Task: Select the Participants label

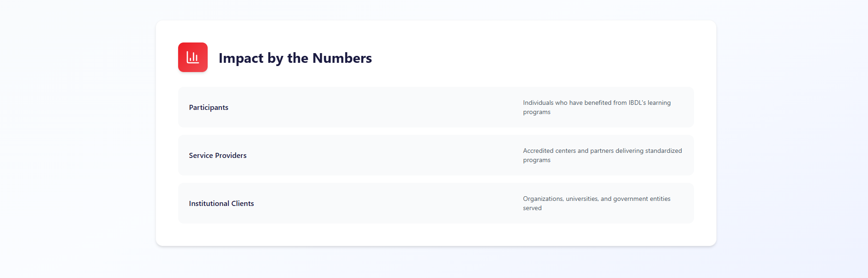Action: tap(209, 108)
